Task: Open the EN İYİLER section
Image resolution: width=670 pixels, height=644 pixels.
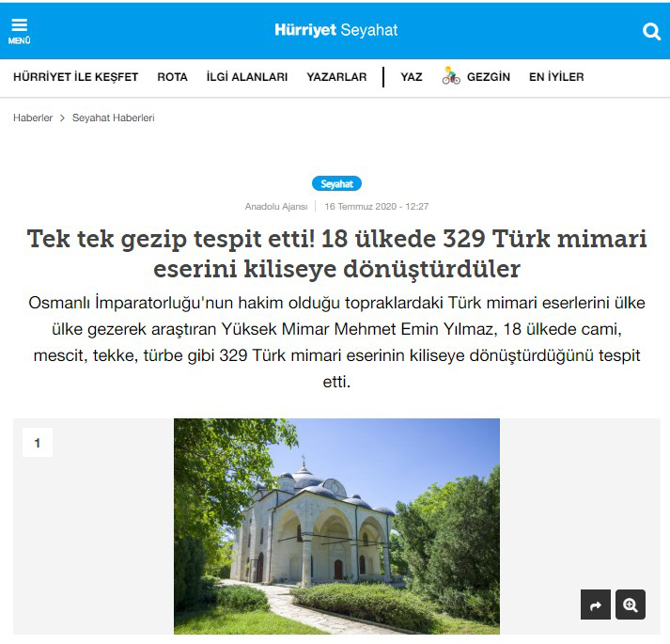Action: coord(556,77)
